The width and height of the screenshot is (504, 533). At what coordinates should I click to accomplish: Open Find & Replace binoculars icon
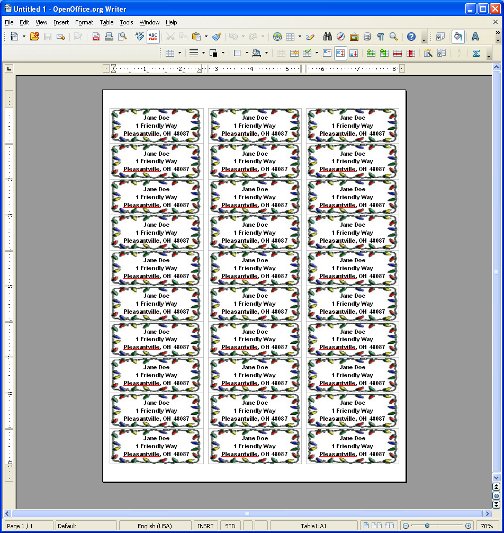328,37
